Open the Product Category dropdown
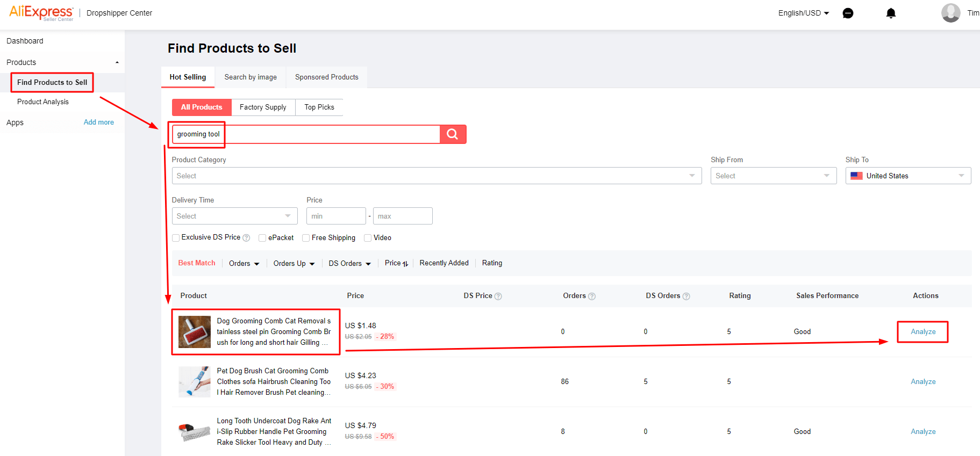Image resolution: width=980 pixels, height=456 pixels. tap(436, 176)
